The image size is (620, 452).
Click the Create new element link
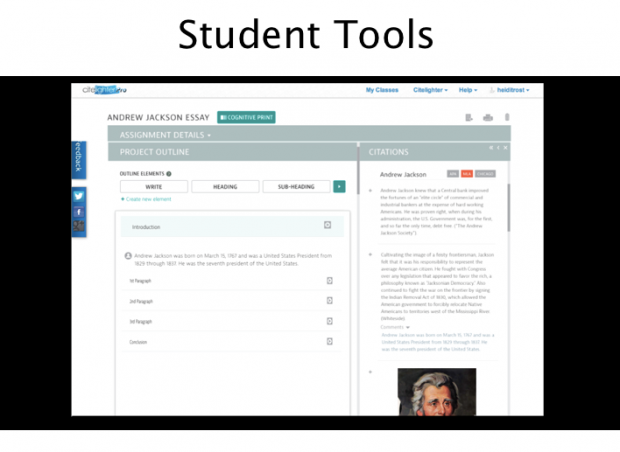click(x=150, y=200)
